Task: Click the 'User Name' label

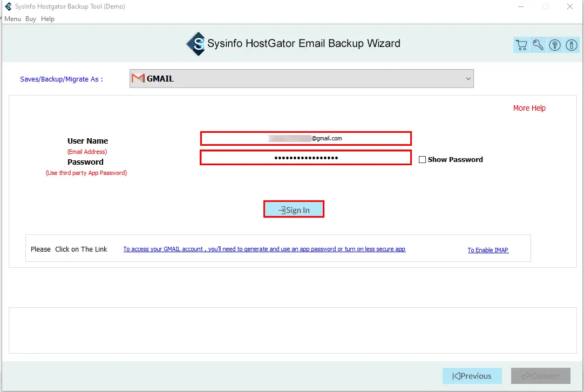Action: click(87, 141)
